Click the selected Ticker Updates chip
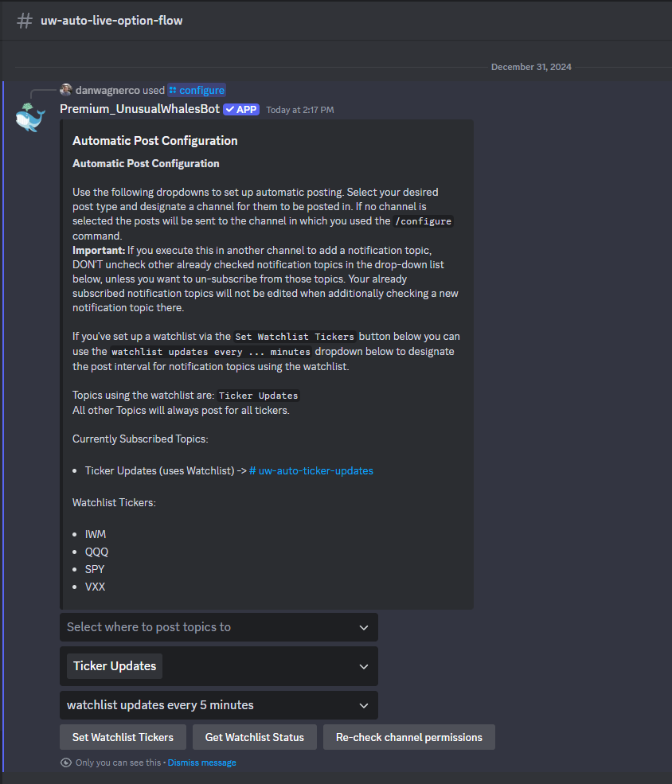This screenshot has height=784, width=672. click(x=115, y=666)
